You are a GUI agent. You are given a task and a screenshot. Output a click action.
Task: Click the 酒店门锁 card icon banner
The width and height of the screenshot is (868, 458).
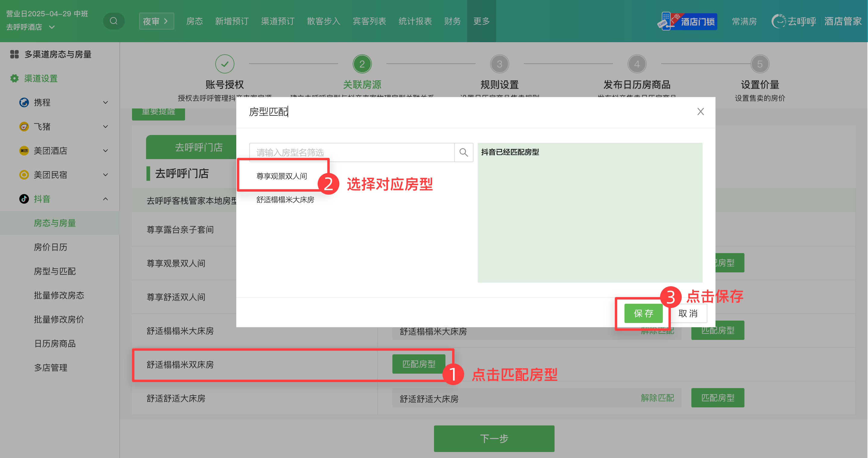pos(687,21)
